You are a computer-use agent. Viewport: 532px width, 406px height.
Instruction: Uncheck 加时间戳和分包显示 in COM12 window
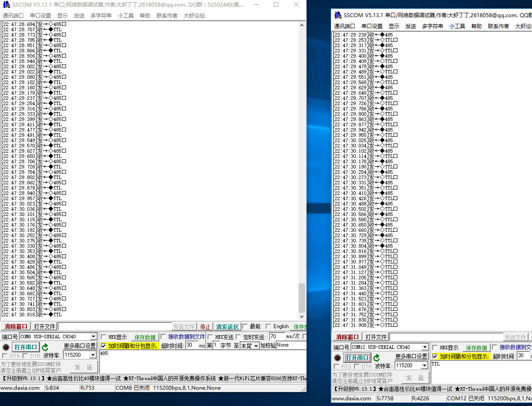[x=435, y=356]
